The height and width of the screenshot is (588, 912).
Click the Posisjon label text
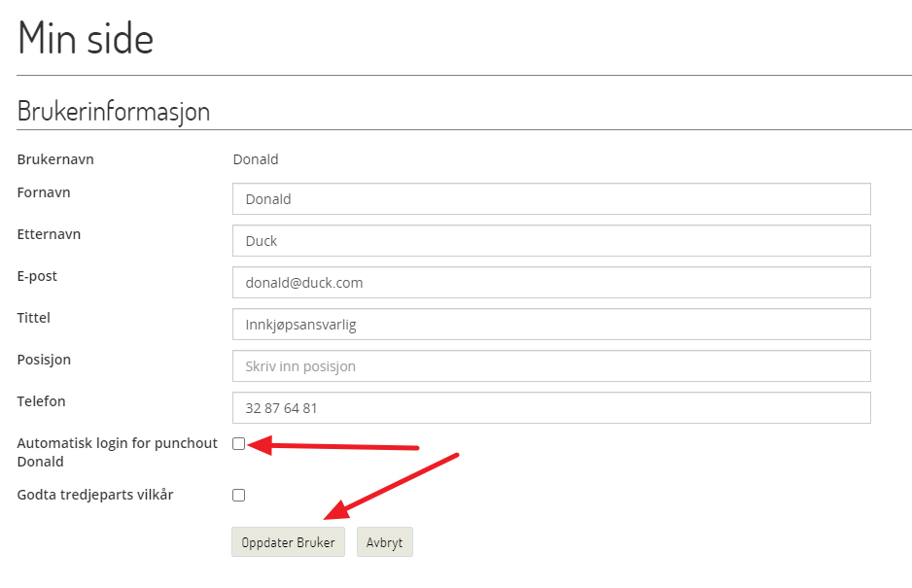coord(44,360)
